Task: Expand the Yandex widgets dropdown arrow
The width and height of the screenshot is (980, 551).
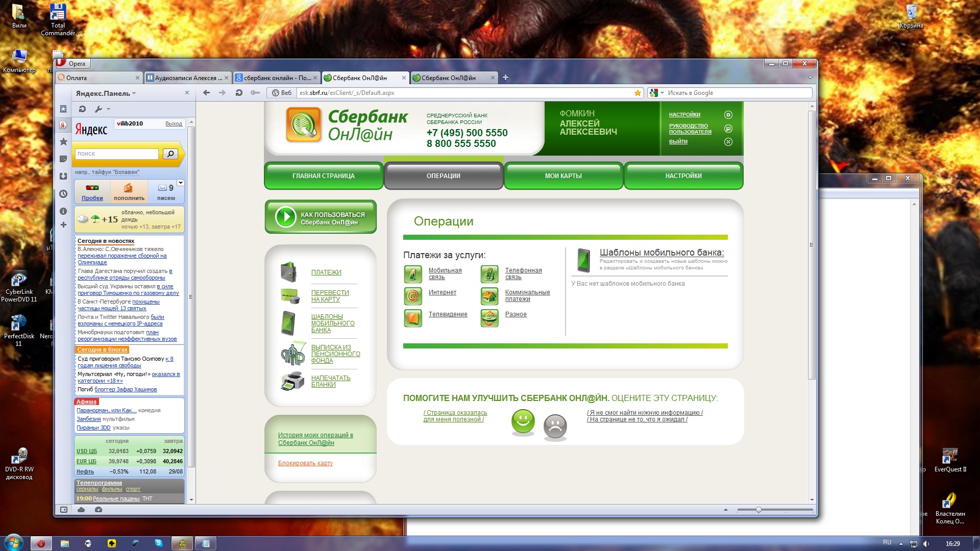Action: pyautogui.click(x=180, y=183)
